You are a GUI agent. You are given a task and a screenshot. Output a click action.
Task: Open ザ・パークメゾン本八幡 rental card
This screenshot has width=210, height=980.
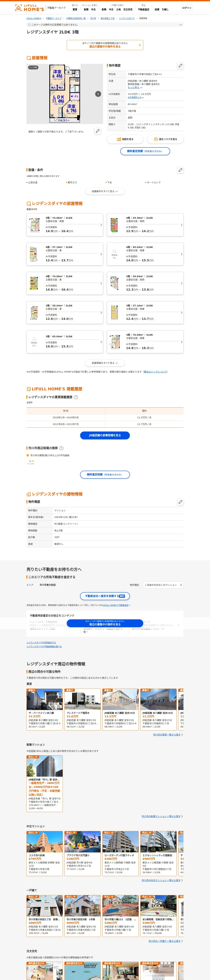pos(45,709)
